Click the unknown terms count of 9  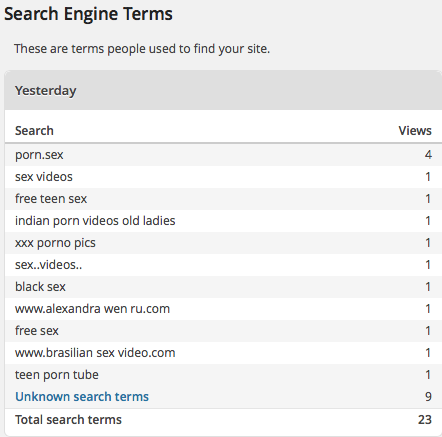coord(428,397)
